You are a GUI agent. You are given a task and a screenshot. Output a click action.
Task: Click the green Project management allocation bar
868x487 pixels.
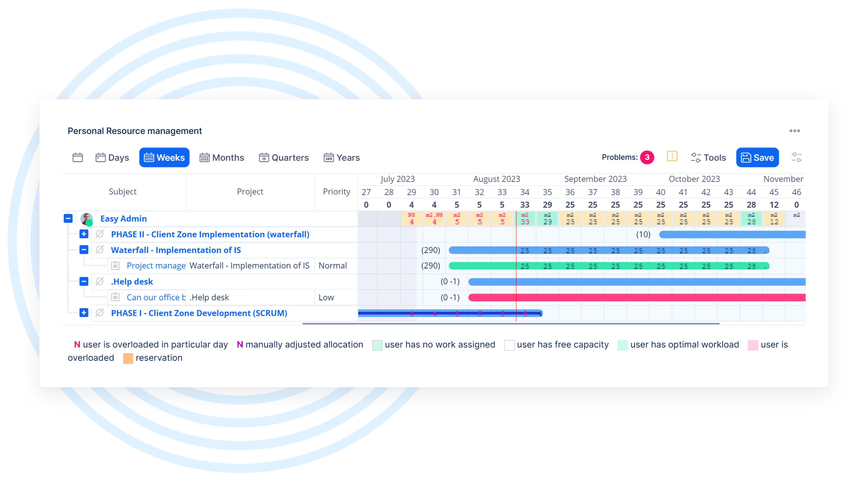pyautogui.click(x=482, y=266)
